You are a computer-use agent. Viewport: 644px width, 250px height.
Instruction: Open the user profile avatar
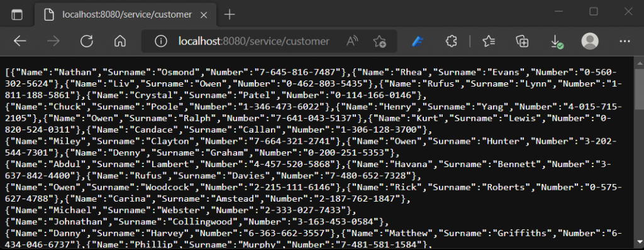(590, 41)
